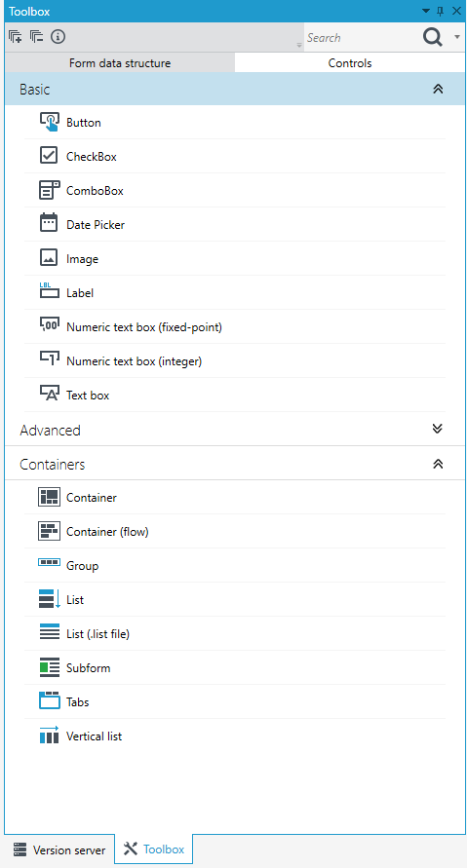The image size is (467, 868).
Task: Expand the Advanced section chevron
Action: coord(438,429)
